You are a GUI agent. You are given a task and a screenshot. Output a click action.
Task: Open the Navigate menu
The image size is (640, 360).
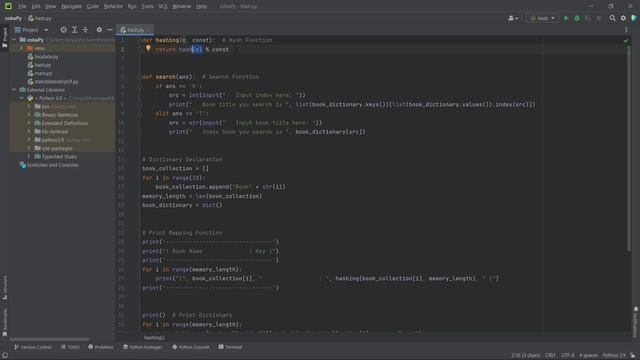(x=71, y=6)
